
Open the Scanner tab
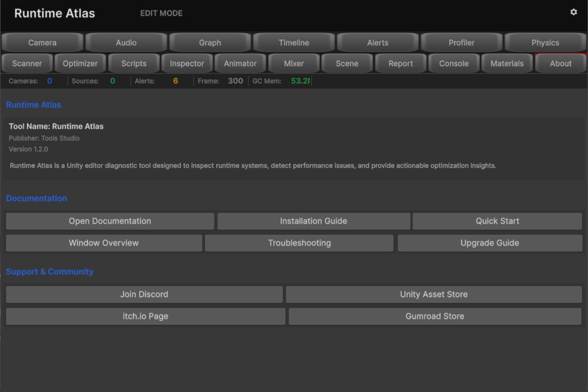pos(27,63)
